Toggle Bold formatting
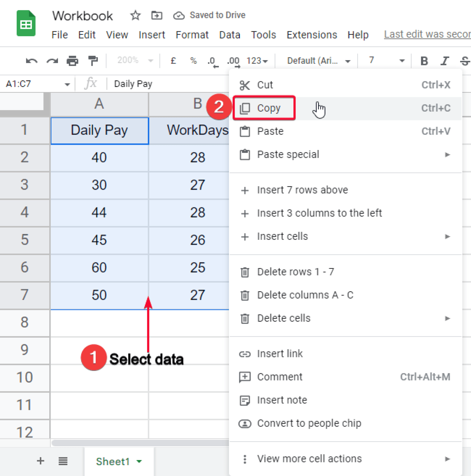 [x=424, y=61]
